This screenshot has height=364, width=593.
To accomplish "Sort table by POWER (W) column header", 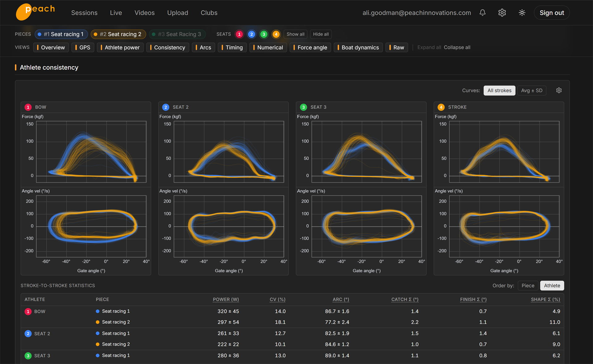I will click(x=226, y=300).
